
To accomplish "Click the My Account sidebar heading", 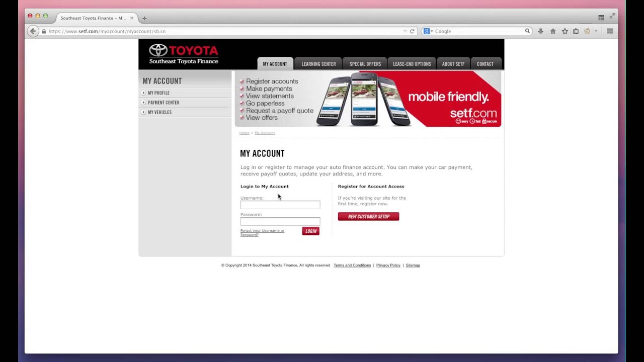I will click(162, 81).
